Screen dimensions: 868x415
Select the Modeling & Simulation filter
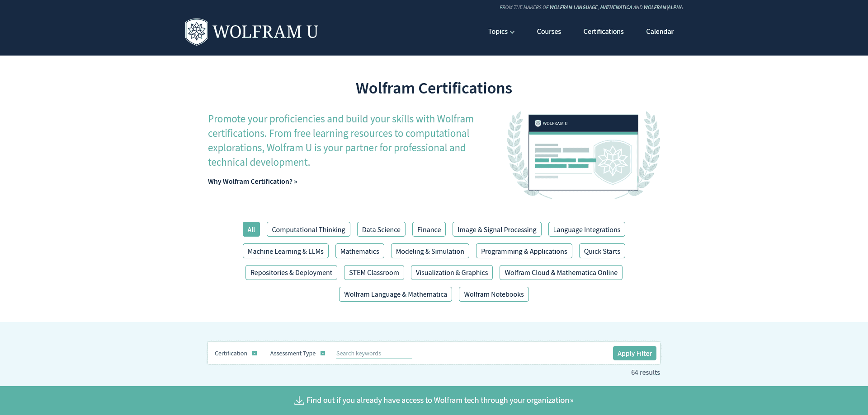430,251
